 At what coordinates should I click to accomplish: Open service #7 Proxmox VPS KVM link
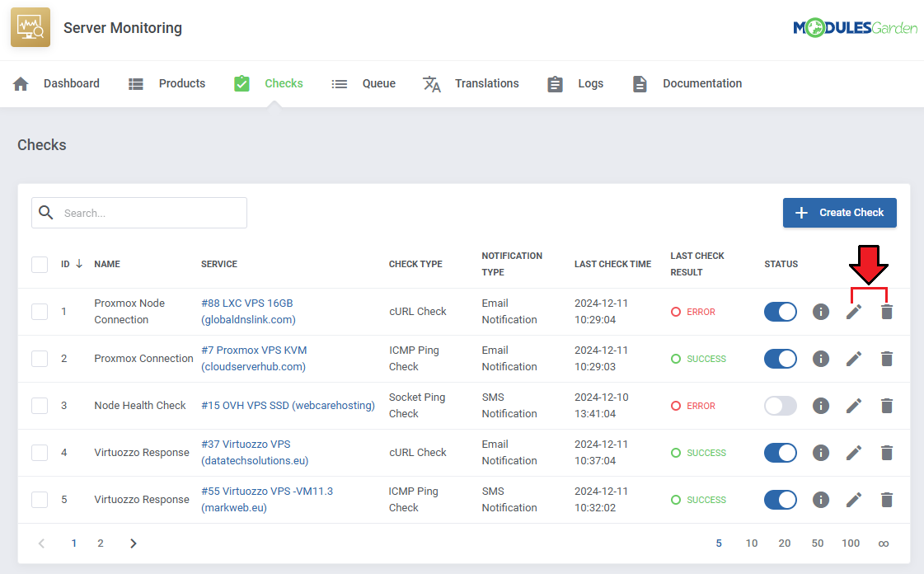[x=253, y=358]
